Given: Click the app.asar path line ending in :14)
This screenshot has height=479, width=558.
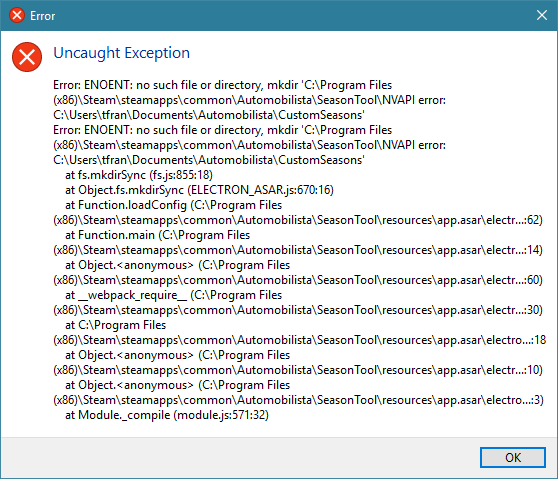Looking at the screenshot, I should 298,250.
